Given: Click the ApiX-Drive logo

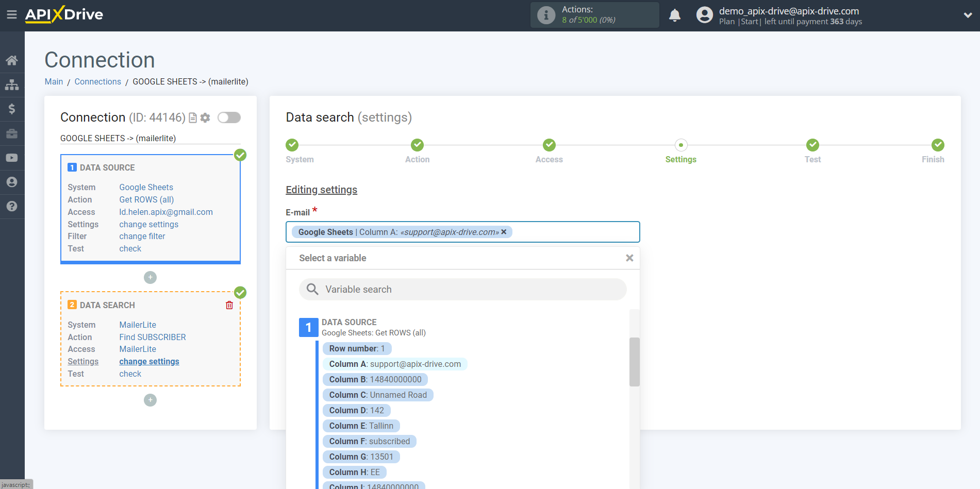Looking at the screenshot, I should [64, 14].
